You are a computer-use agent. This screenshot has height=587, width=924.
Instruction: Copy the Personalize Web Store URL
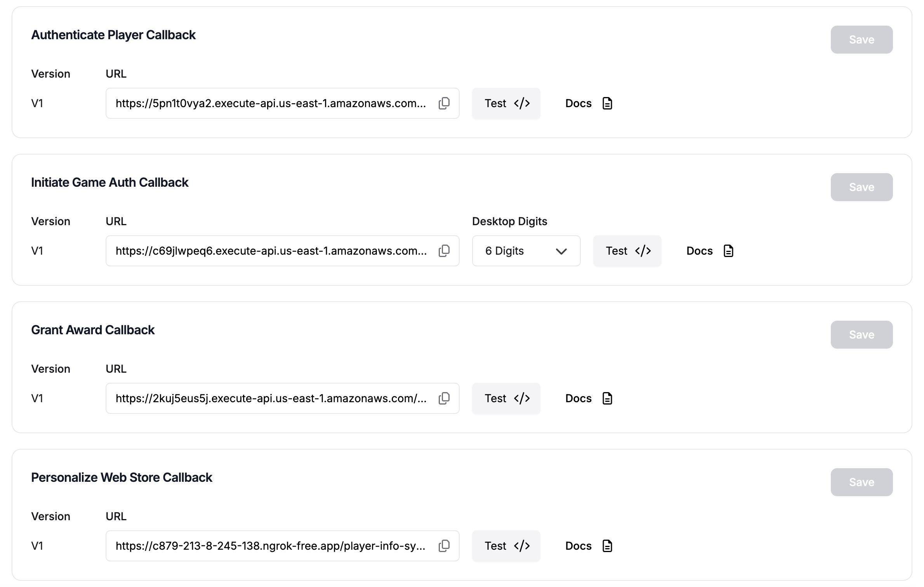[444, 546]
